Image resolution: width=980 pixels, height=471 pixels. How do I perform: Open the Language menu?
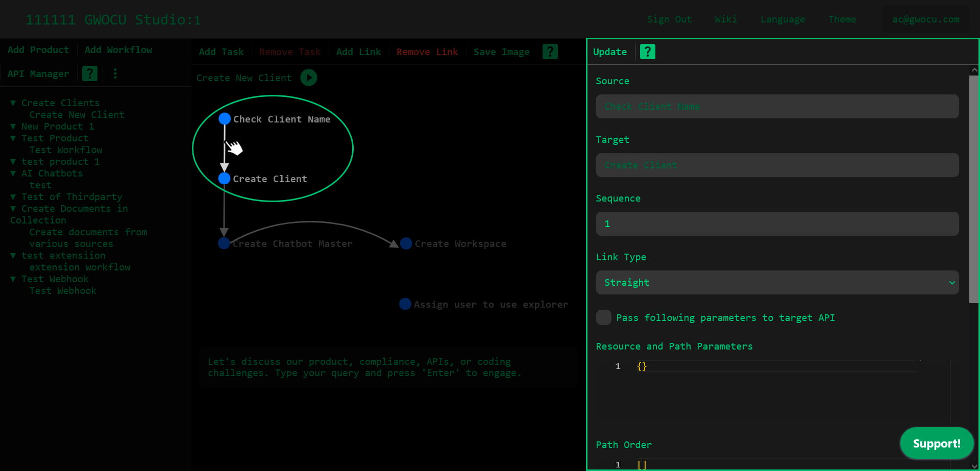tap(782, 19)
